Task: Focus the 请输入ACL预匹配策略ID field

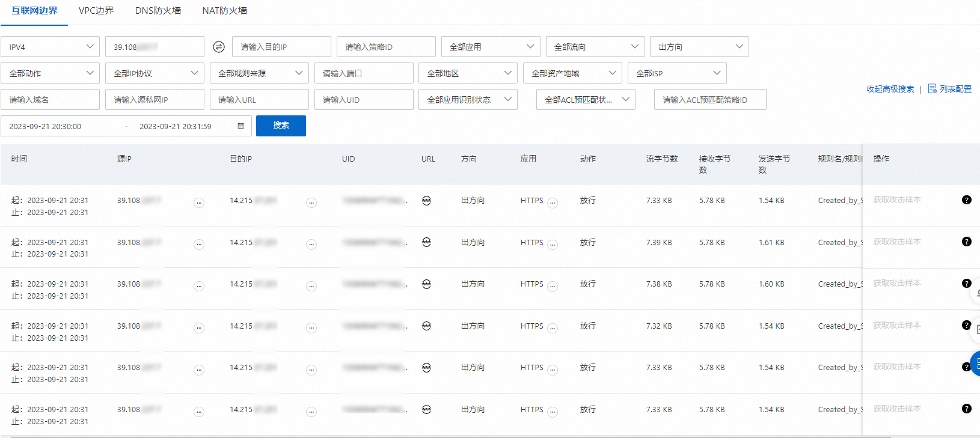Action: point(710,100)
